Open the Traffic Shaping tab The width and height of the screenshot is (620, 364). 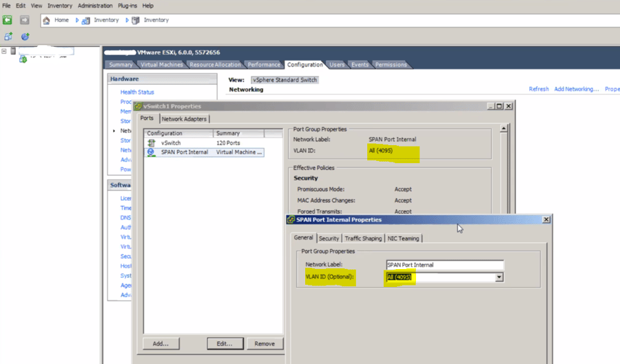(363, 239)
